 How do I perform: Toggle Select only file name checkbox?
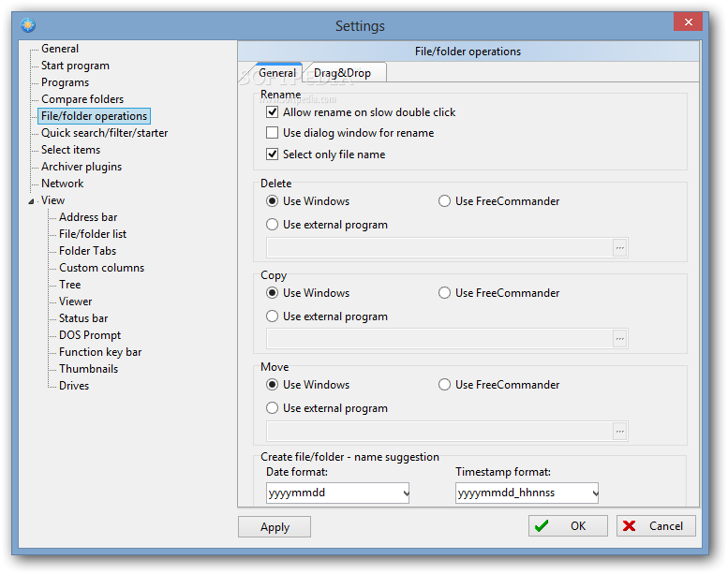[272, 155]
